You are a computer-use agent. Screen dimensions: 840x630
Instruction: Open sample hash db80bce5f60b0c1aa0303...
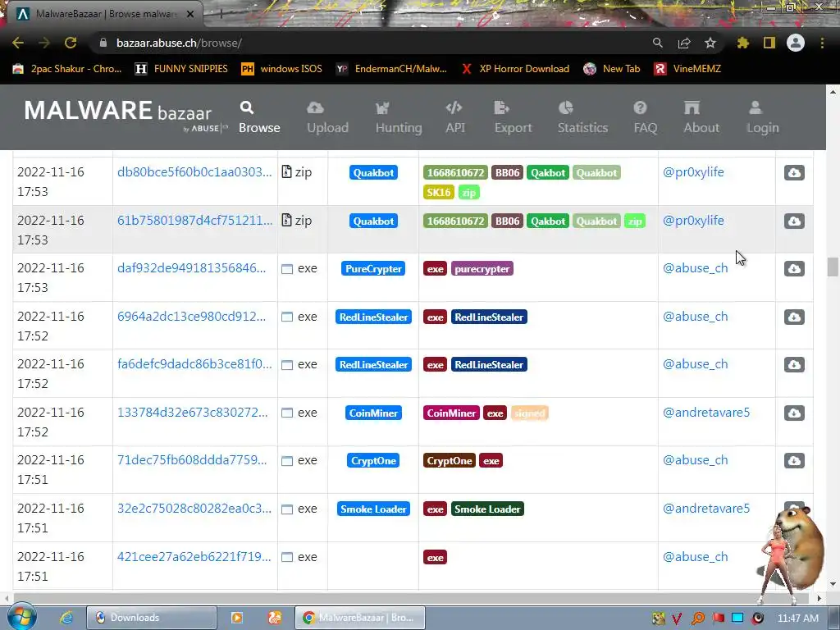click(x=194, y=172)
